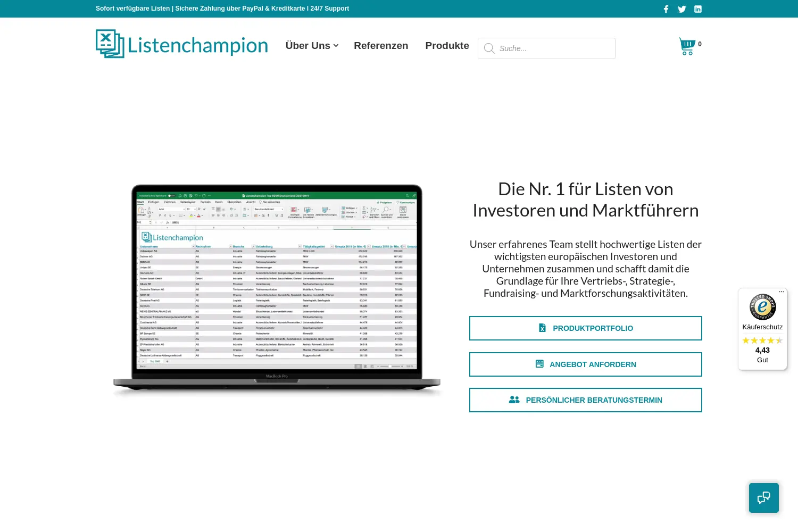The width and height of the screenshot is (798, 532).
Task: Focus the Suche search field
Action: tap(546, 48)
